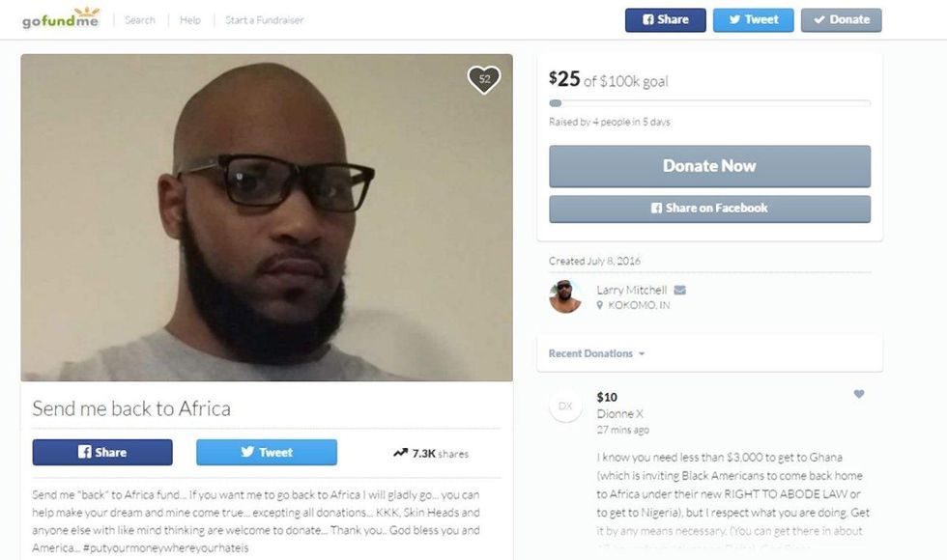Click the location pin beside KOKOMO, IN
947x560 pixels.
(600, 305)
